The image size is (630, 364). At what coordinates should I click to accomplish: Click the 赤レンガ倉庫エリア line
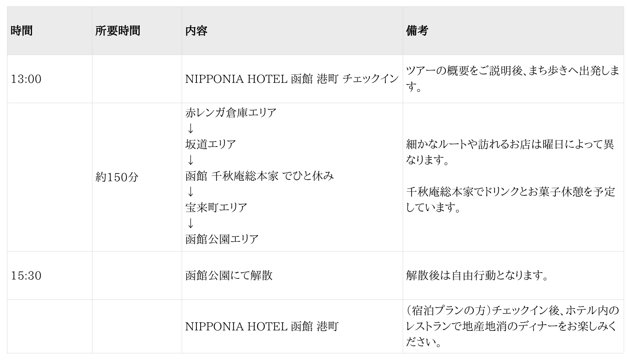231,113
